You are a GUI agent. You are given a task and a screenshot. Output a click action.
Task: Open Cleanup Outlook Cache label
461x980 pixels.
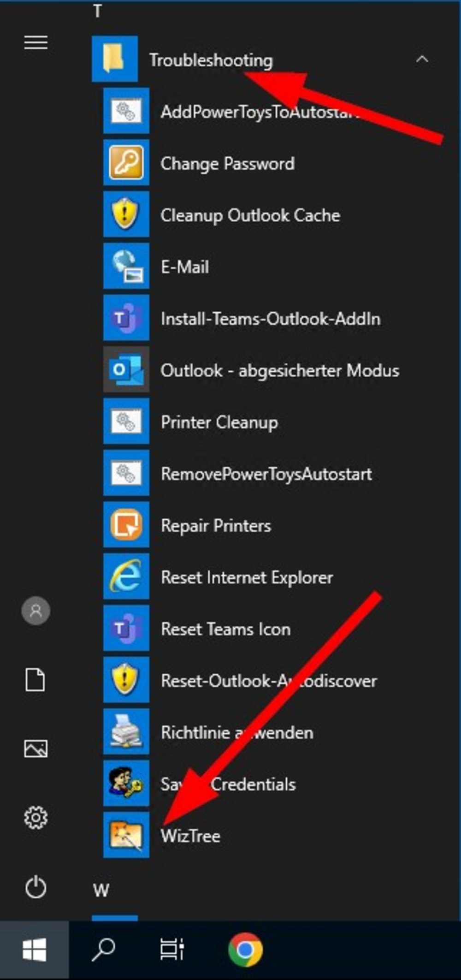[250, 215]
